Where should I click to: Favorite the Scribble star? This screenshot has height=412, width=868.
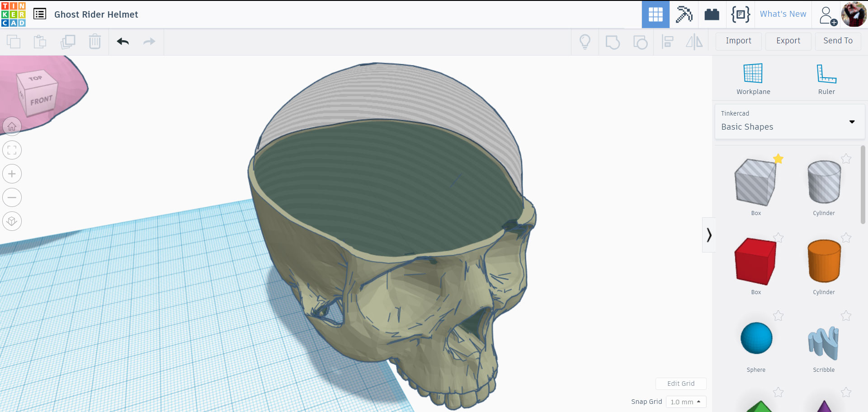846,315
